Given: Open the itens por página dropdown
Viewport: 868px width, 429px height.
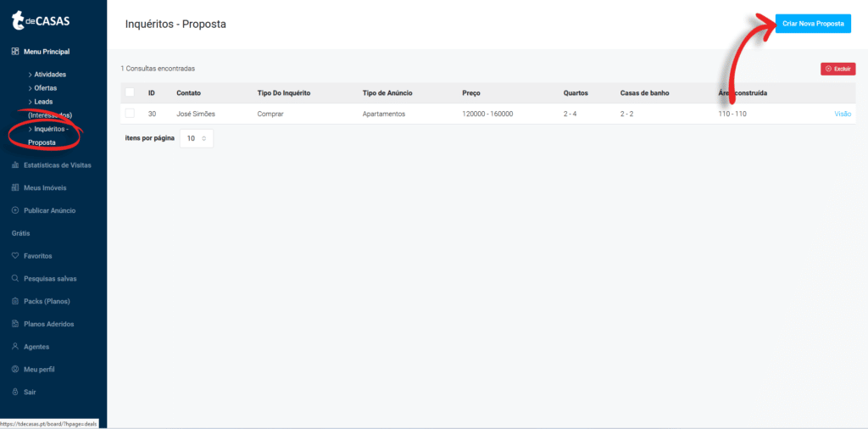Looking at the screenshot, I should pos(197,138).
